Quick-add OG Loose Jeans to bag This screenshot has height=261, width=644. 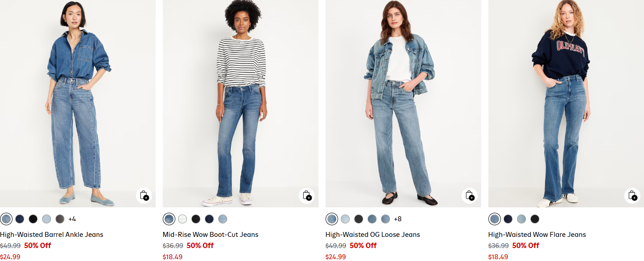(x=470, y=196)
